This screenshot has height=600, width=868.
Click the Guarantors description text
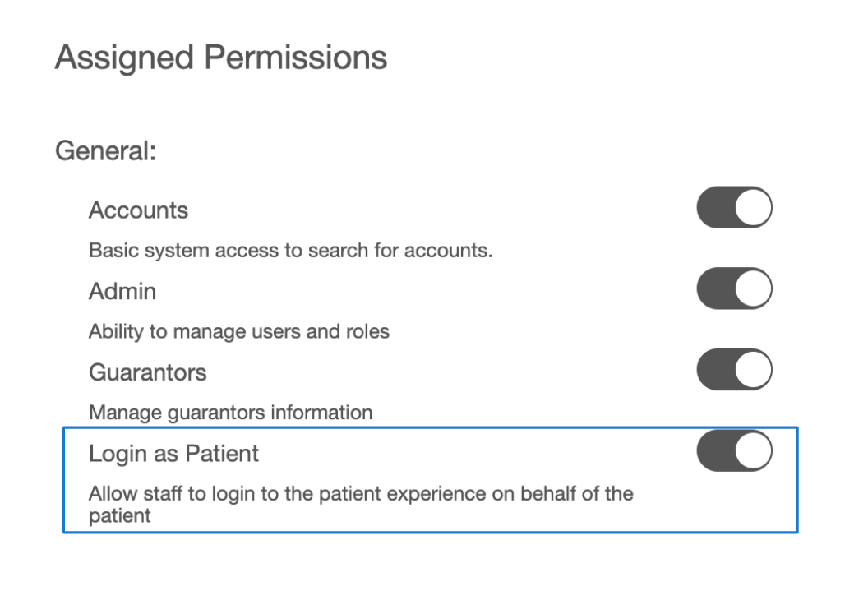(230, 413)
